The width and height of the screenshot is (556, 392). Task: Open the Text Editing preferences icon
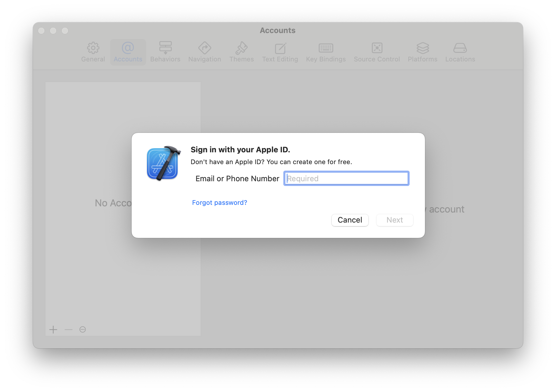pyautogui.click(x=280, y=48)
